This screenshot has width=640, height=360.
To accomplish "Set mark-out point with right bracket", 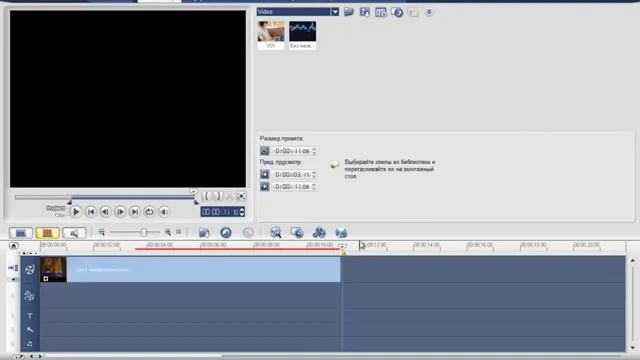I will (x=218, y=196).
